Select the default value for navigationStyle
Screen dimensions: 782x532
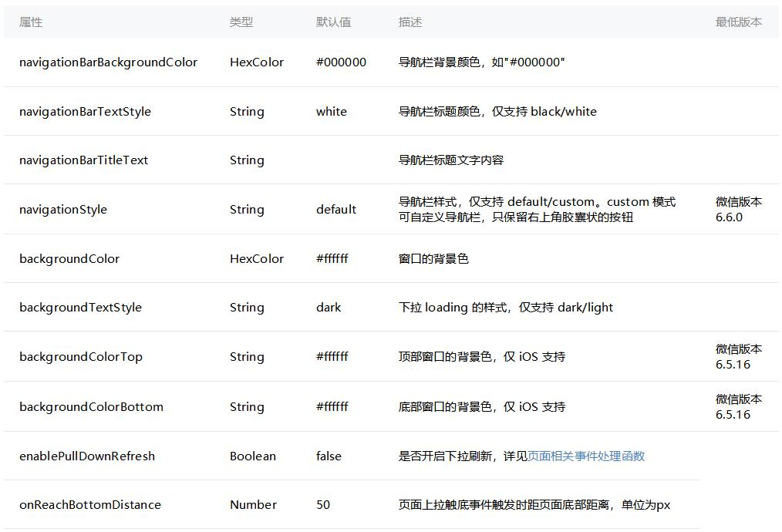tap(336, 210)
